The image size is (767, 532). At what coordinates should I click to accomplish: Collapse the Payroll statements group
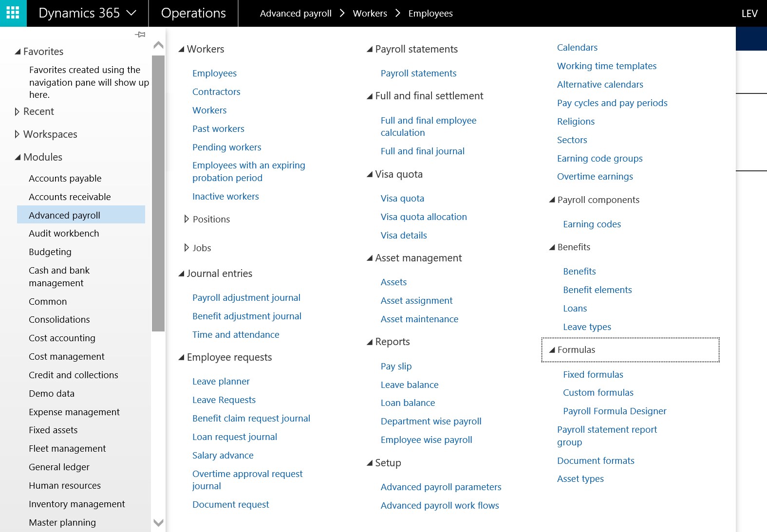tap(370, 49)
